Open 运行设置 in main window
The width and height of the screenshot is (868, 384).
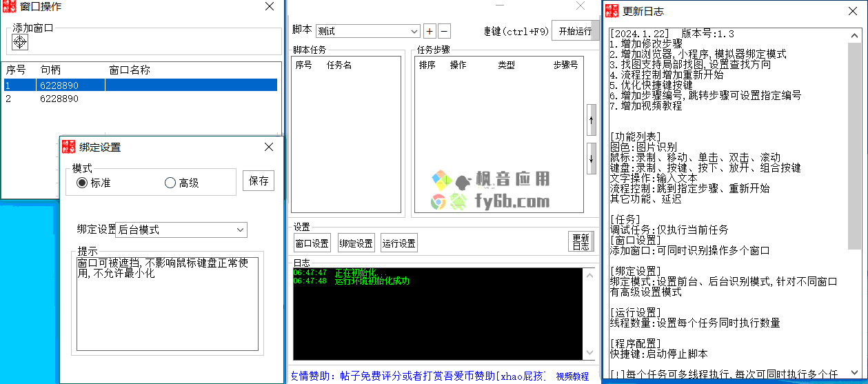[x=399, y=243]
